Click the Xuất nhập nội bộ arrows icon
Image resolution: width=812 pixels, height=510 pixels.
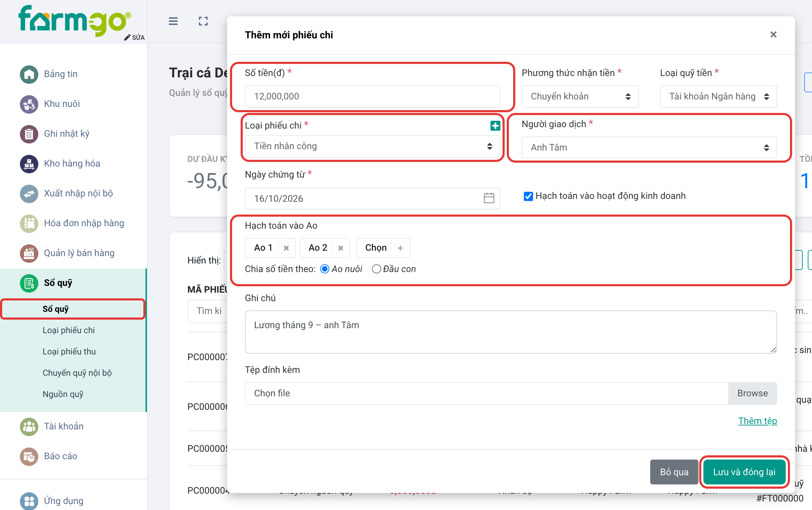point(29,194)
